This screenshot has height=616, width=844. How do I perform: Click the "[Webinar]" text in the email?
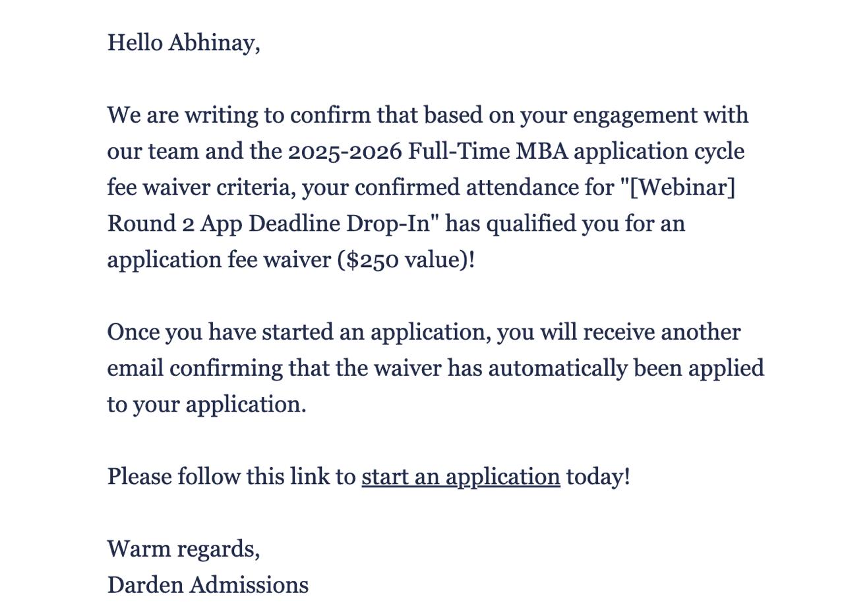(682, 188)
